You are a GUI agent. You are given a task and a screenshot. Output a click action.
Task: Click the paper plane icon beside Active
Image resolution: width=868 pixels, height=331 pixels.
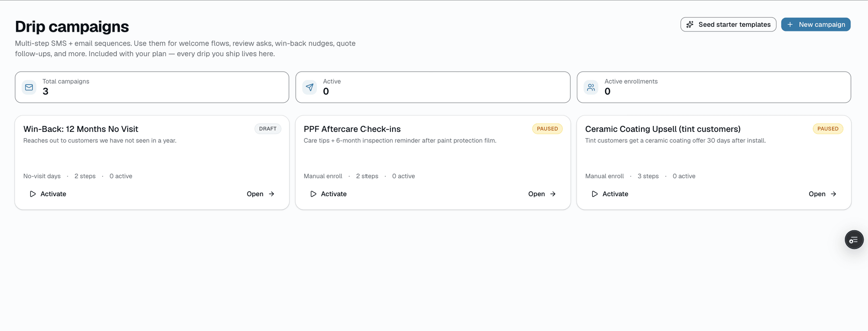click(x=309, y=87)
